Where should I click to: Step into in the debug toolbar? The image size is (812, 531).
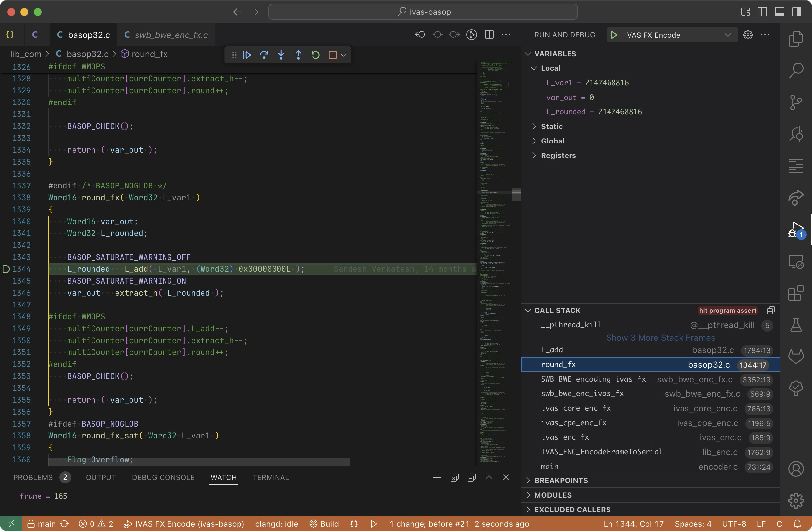281,55
